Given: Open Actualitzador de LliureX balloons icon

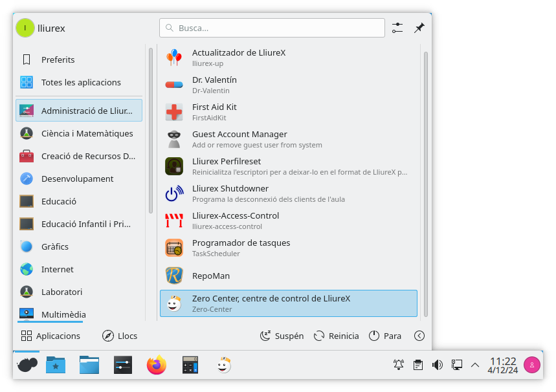Looking at the screenshot, I should tap(174, 58).
